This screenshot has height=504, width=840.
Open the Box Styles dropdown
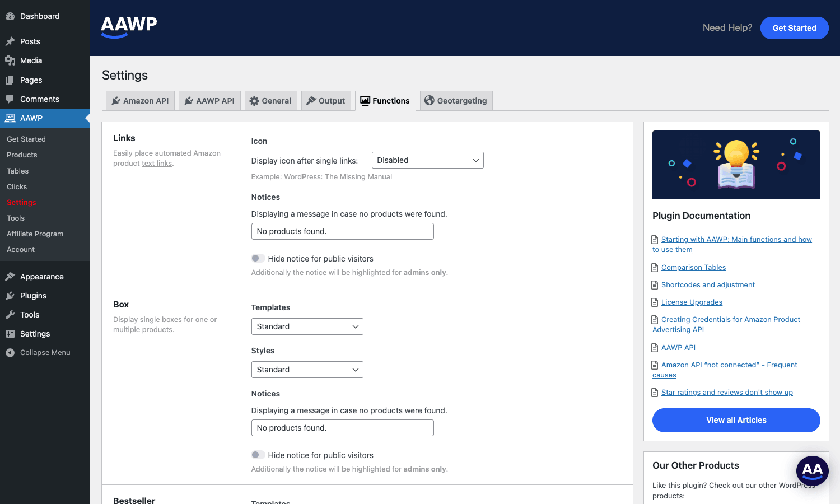pos(307,370)
